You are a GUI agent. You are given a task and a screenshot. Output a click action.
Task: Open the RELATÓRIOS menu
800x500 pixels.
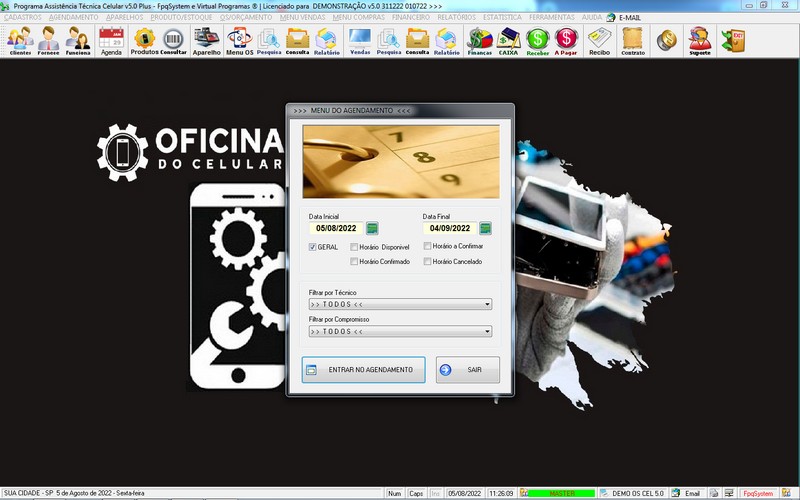(x=457, y=17)
